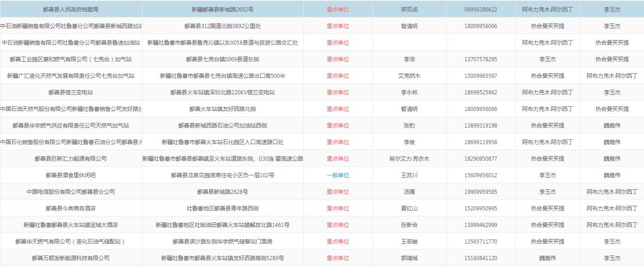Select the 鄯善县巨新汇力能源有限公司 unit cell
This screenshot has height=267, width=644.
tap(71, 159)
